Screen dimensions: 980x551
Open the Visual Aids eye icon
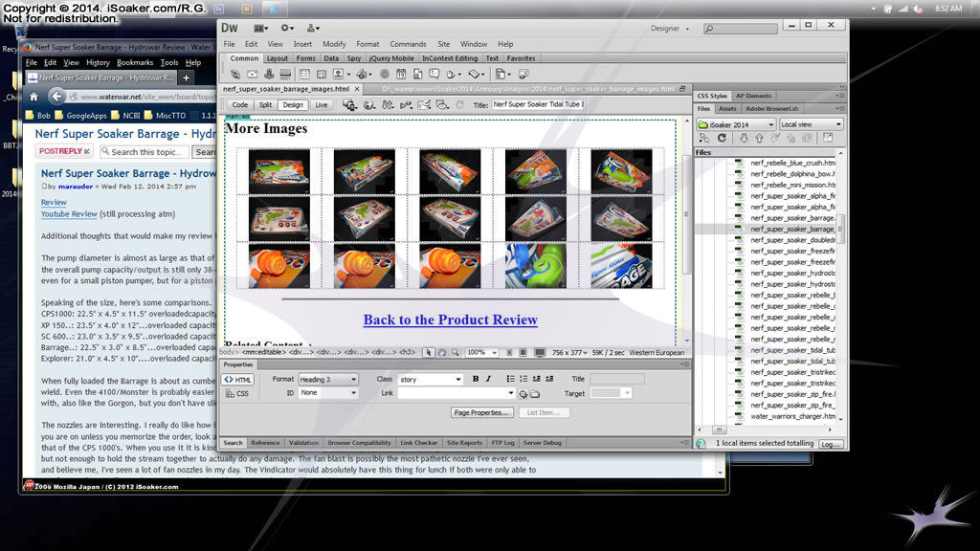click(442, 105)
